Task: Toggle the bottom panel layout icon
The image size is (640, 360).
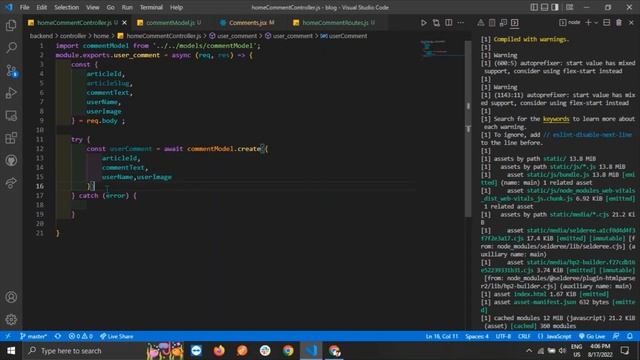Action: [544, 7]
